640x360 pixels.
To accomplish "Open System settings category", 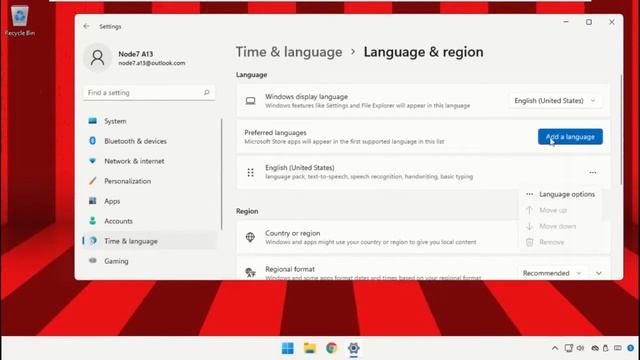I will [149, 121].
